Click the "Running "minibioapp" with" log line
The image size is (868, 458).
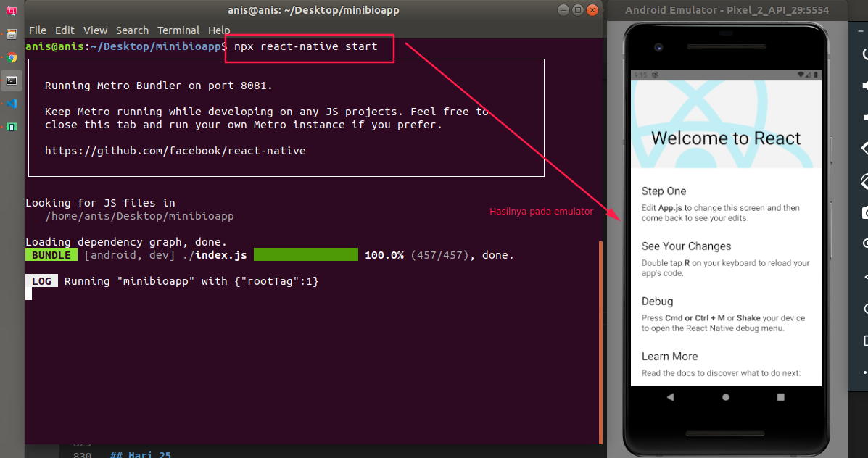point(191,281)
